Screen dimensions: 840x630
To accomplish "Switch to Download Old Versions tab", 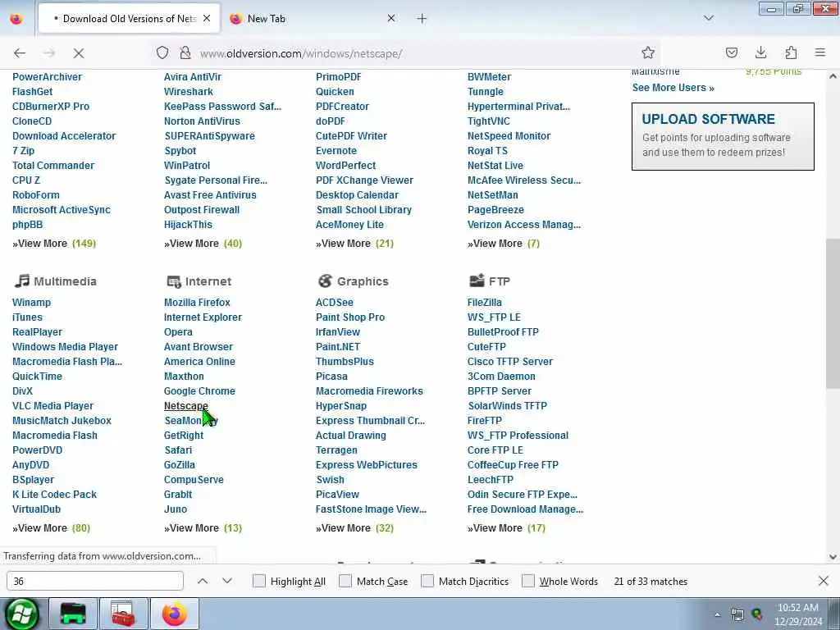I will pyautogui.click(x=129, y=19).
